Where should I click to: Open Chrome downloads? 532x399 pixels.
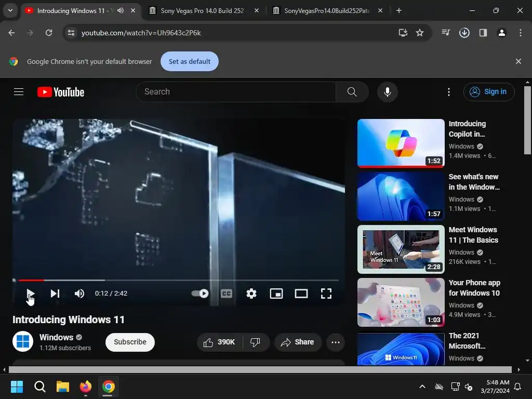point(464,33)
